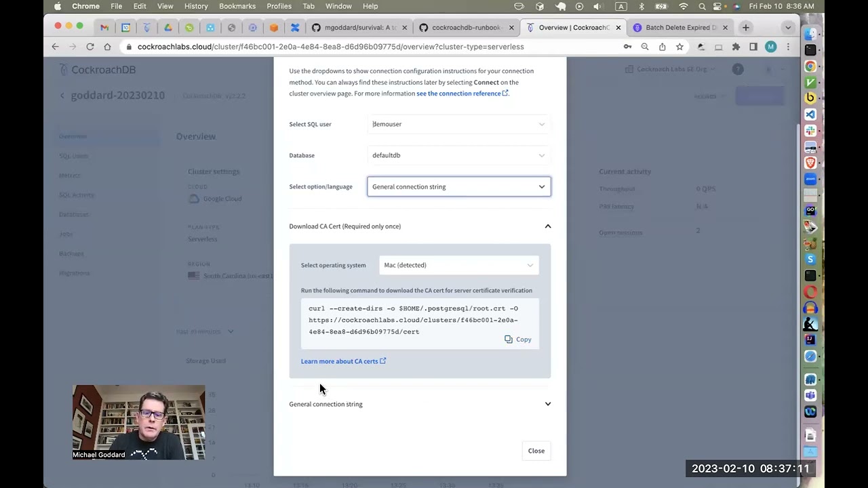
Task: Click the Bluetooth icon in the menu bar
Action: [642, 6]
